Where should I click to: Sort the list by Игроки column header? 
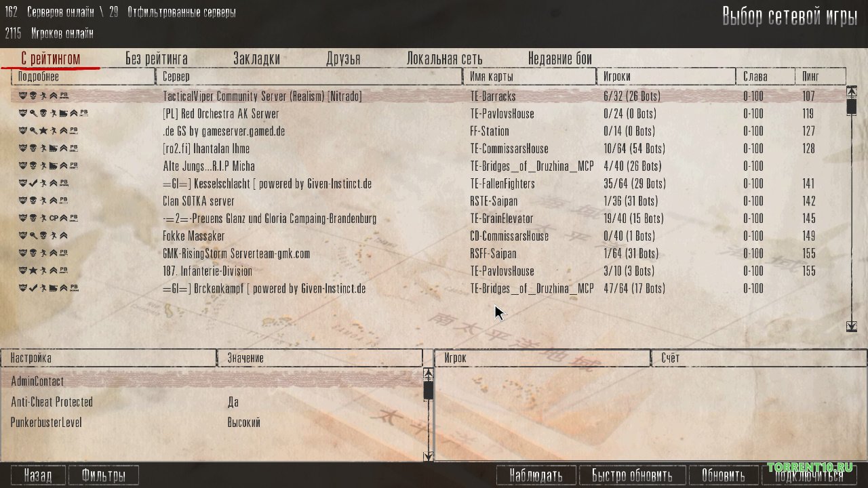tap(665, 77)
